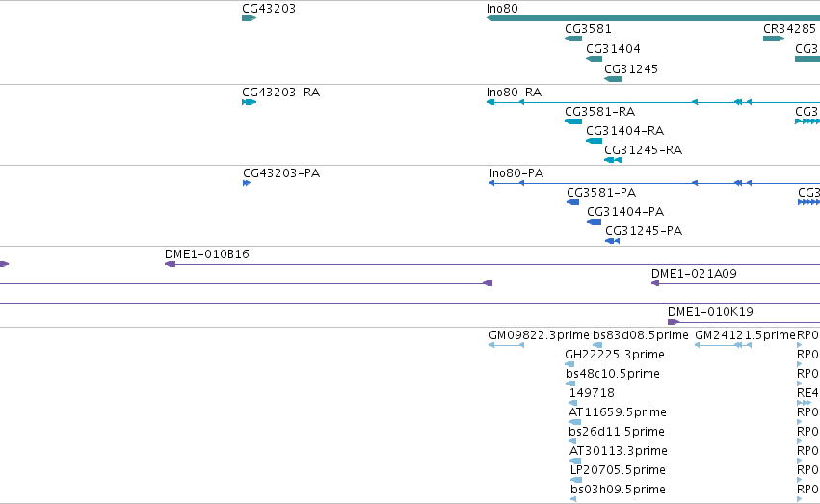Select the CG43203 gene label
Image resolution: width=820 pixels, height=504 pixels.
click(269, 9)
